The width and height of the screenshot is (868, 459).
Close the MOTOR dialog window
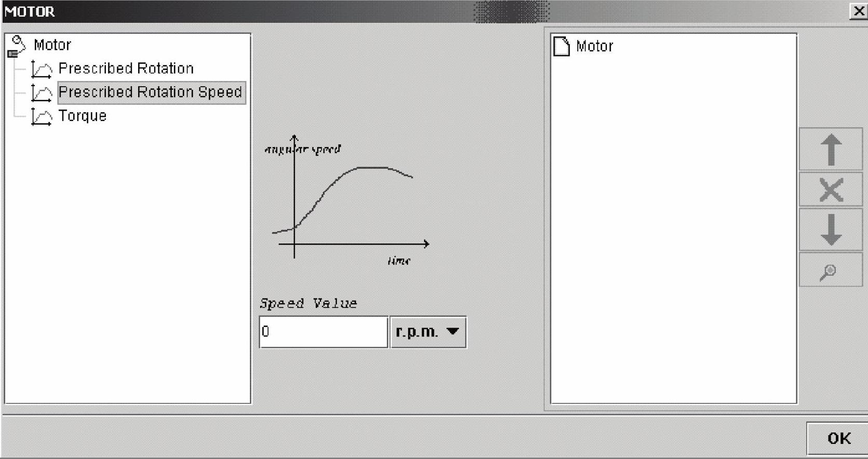859,11
